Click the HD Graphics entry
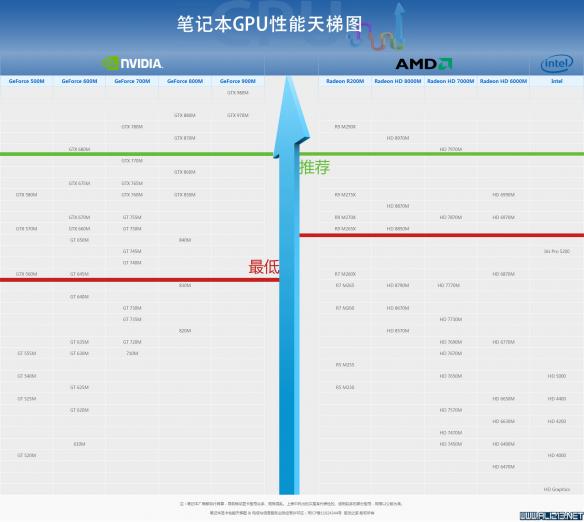The image size is (584, 522). [x=557, y=489]
